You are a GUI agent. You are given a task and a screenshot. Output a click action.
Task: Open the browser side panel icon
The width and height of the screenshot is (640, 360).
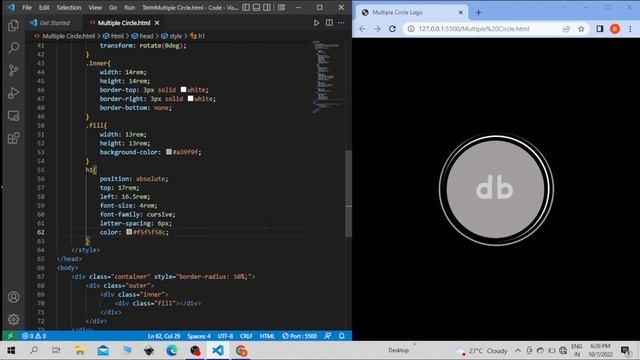600,29
